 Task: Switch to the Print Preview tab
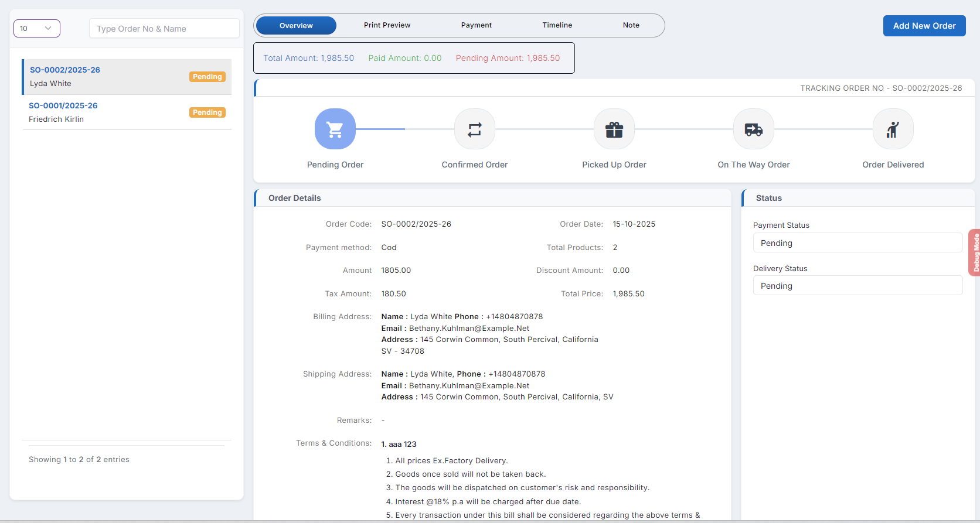pyautogui.click(x=387, y=25)
